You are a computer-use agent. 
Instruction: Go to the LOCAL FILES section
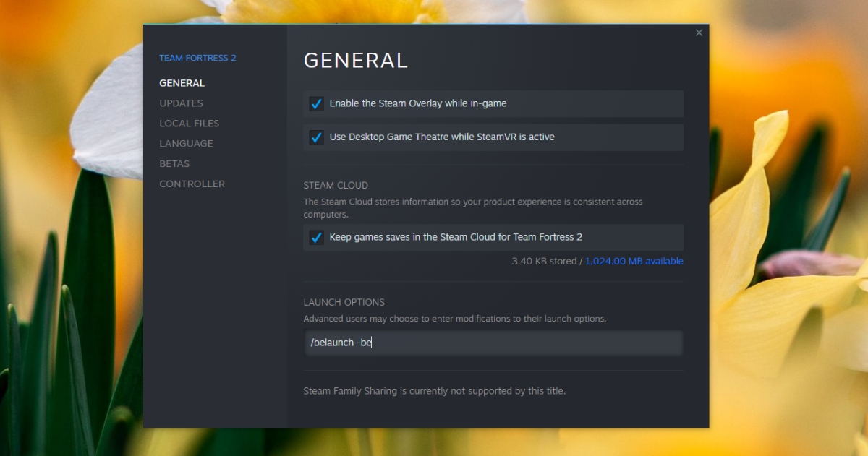[189, 124]
